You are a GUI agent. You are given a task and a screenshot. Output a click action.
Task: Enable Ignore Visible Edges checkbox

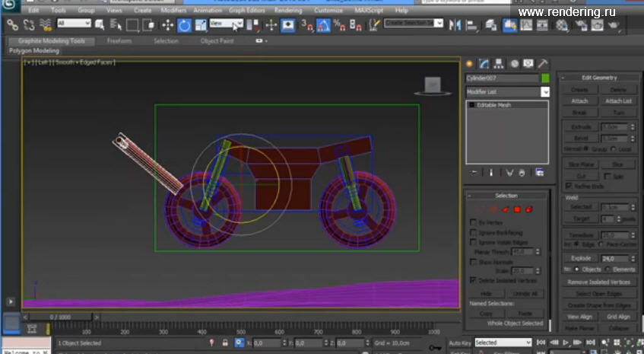[x=473, y=243]
